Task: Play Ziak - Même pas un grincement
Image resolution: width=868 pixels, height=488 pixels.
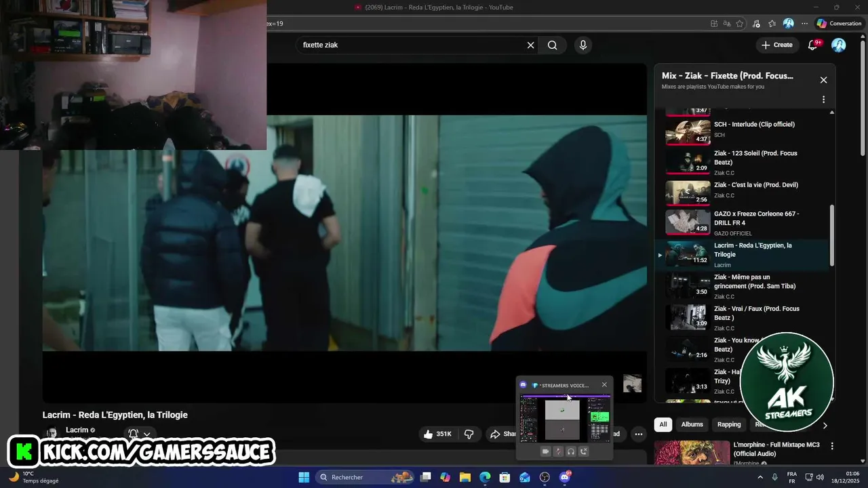Action: pos(743,286)
